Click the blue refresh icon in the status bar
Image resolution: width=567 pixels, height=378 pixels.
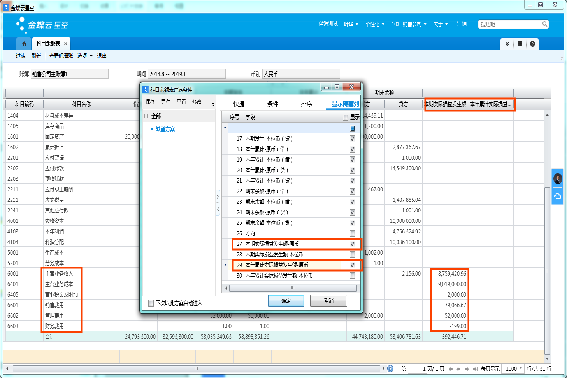[x=390, y=369]
